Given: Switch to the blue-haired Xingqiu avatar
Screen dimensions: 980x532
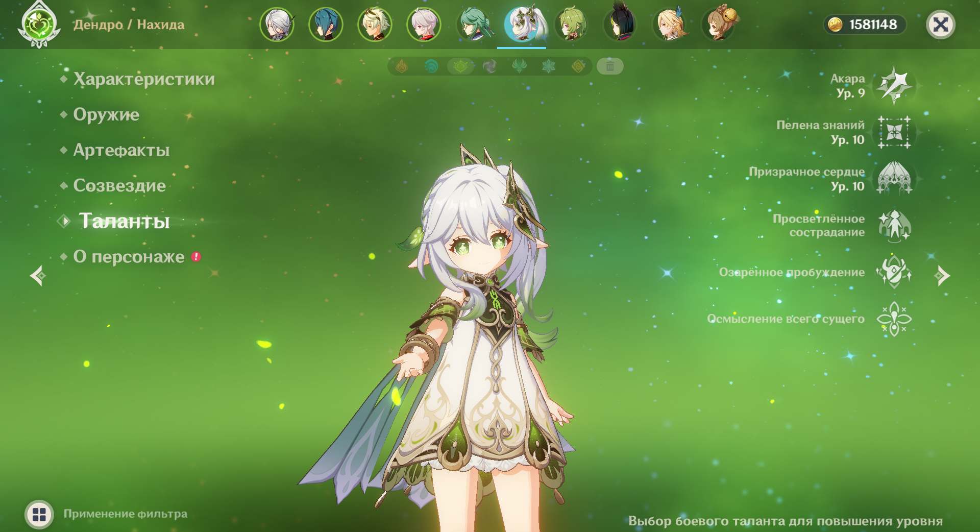Looking at the screenshot, I should 326,24.
